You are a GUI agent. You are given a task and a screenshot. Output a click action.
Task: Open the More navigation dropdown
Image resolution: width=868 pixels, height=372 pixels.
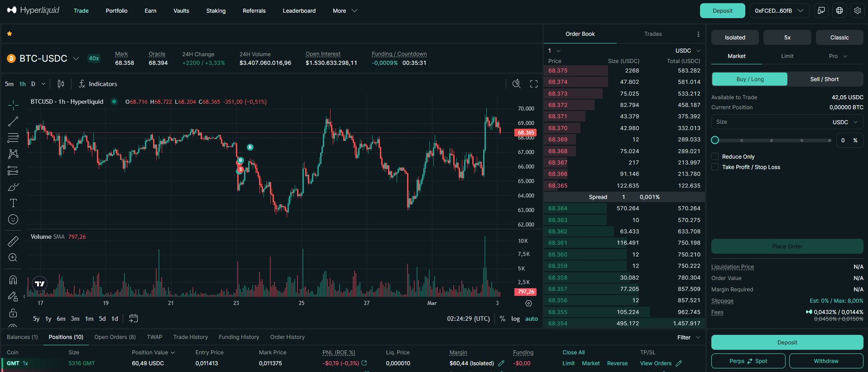[345, 10]
